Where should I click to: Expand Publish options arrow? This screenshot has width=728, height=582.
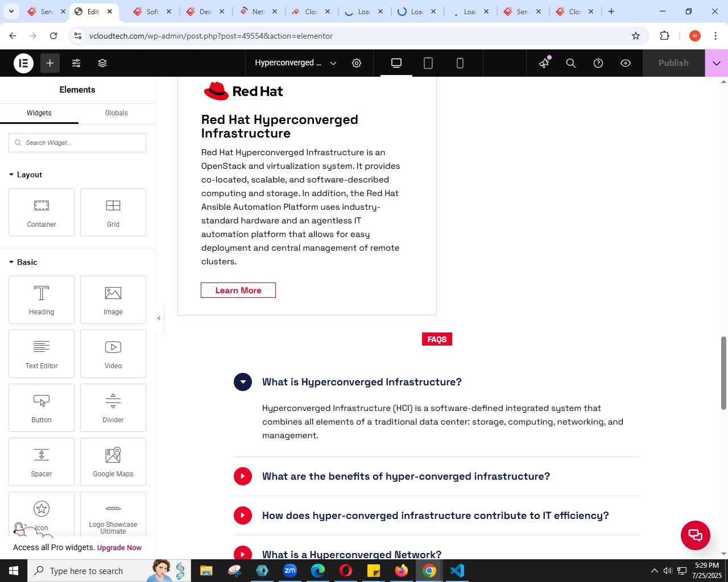[x=717, y=63]
